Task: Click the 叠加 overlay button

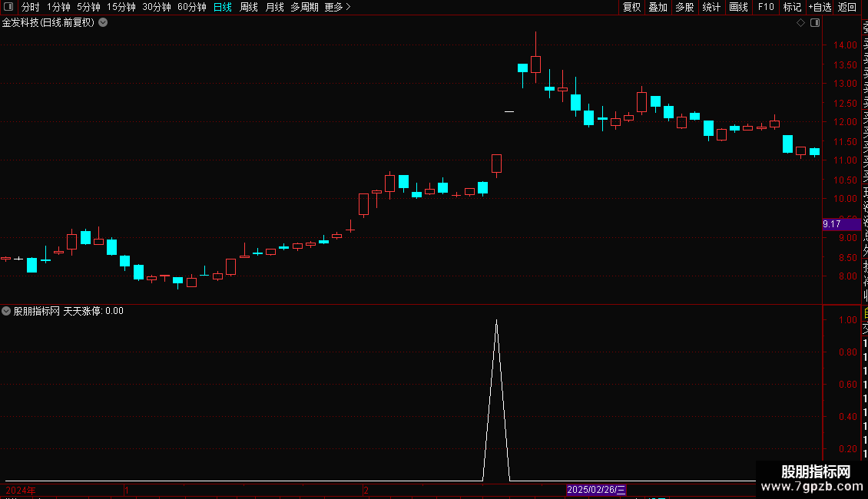Action: click(x=658, y=7)
